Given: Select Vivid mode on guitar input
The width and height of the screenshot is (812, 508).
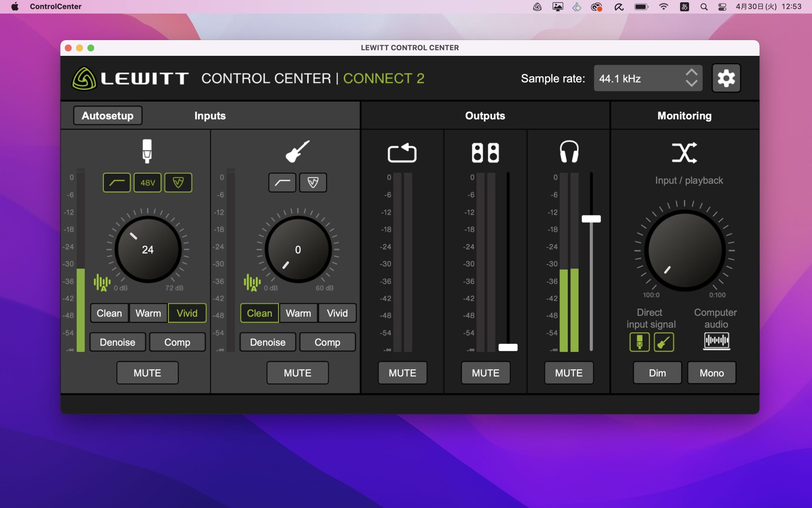Looking at the screenshot, I should [337, 313].
